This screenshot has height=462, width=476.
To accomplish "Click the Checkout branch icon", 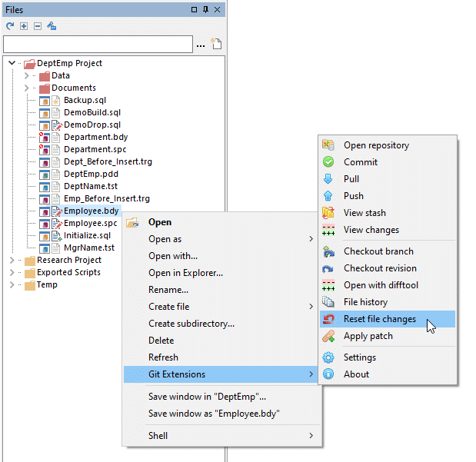I will pyautogui.click(x=328, y=251).
